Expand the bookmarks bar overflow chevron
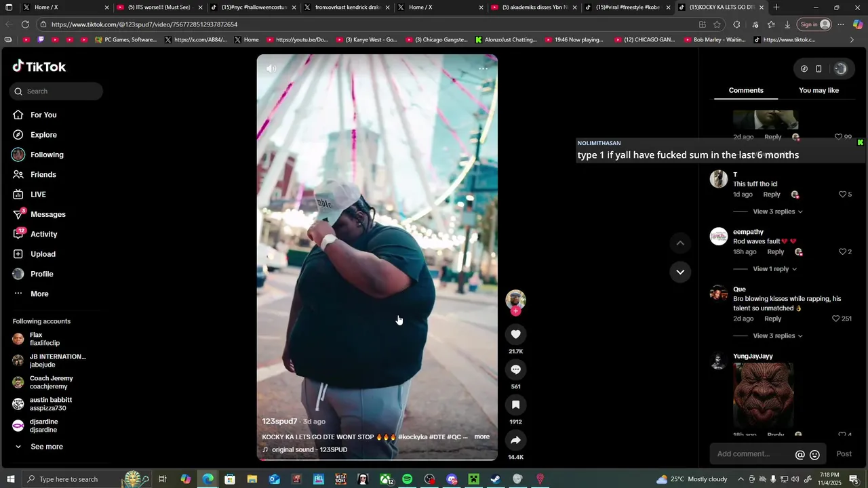The height and width of the screenshot is (488, 868). tap(852, 40)
